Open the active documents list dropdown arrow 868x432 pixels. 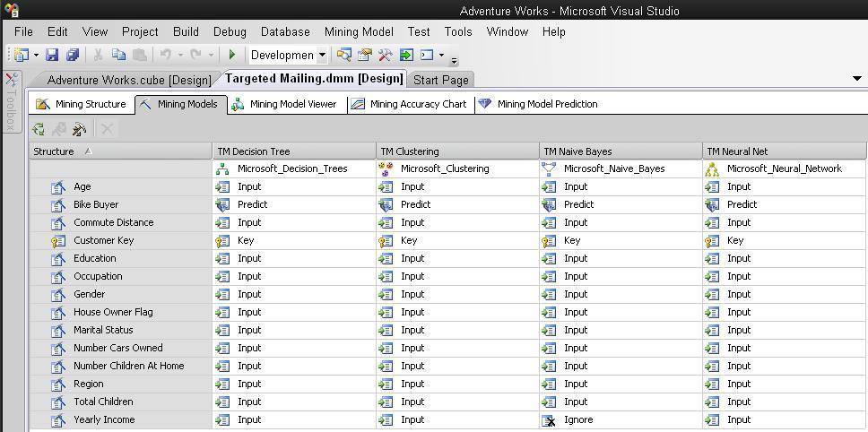pyautogui.click(x=857, y=79)
